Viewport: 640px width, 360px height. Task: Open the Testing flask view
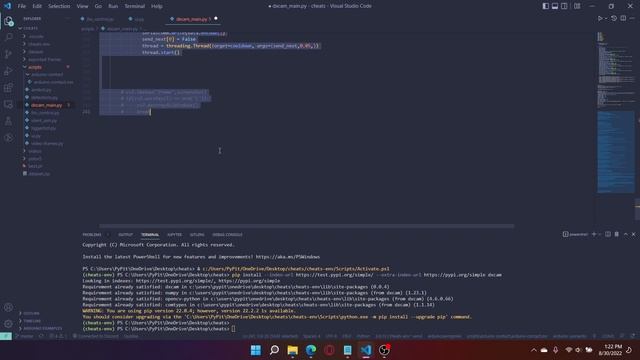tap(8, 121)
